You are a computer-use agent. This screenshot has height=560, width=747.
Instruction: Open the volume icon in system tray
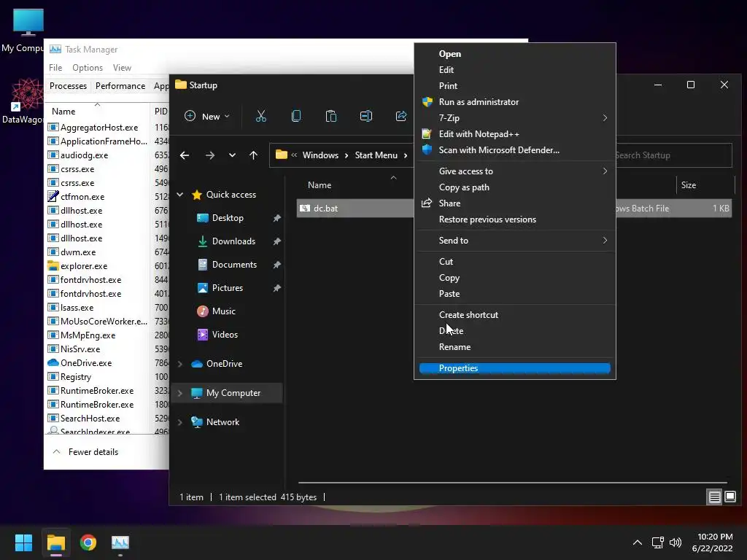[x=675, y=542]
